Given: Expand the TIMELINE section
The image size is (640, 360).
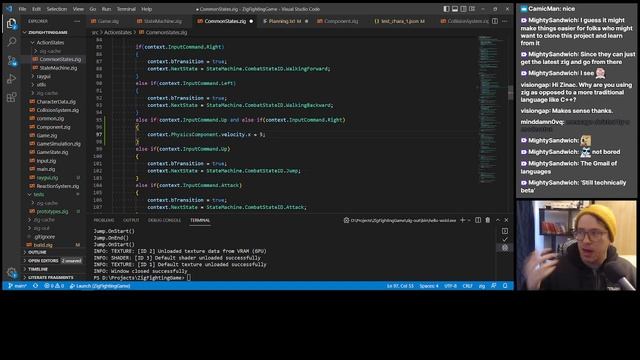Looking at the screenshot, I should click(38, 269).
